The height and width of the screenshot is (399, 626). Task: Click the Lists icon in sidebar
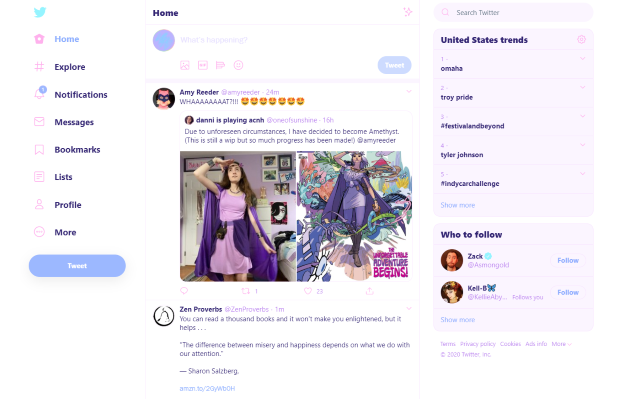point(39,177)
